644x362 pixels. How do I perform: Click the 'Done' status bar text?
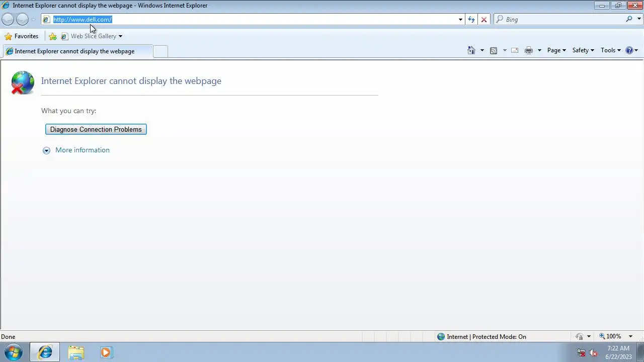(8, 337)
